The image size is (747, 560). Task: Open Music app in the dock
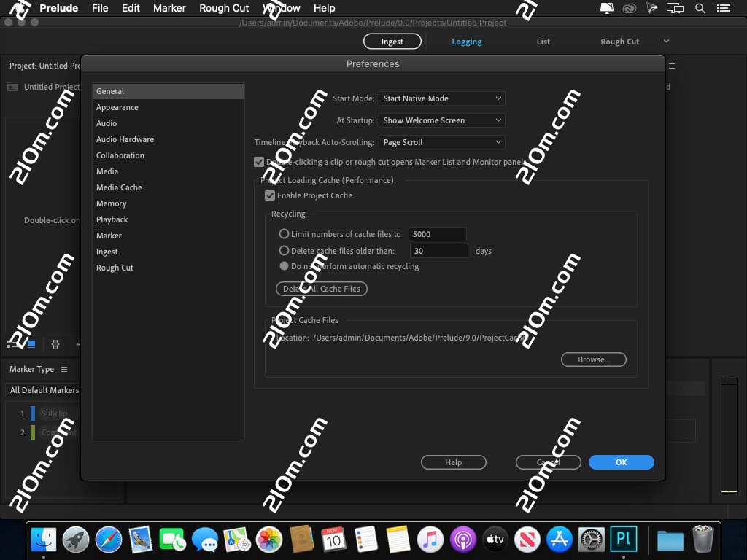[430, 540]
